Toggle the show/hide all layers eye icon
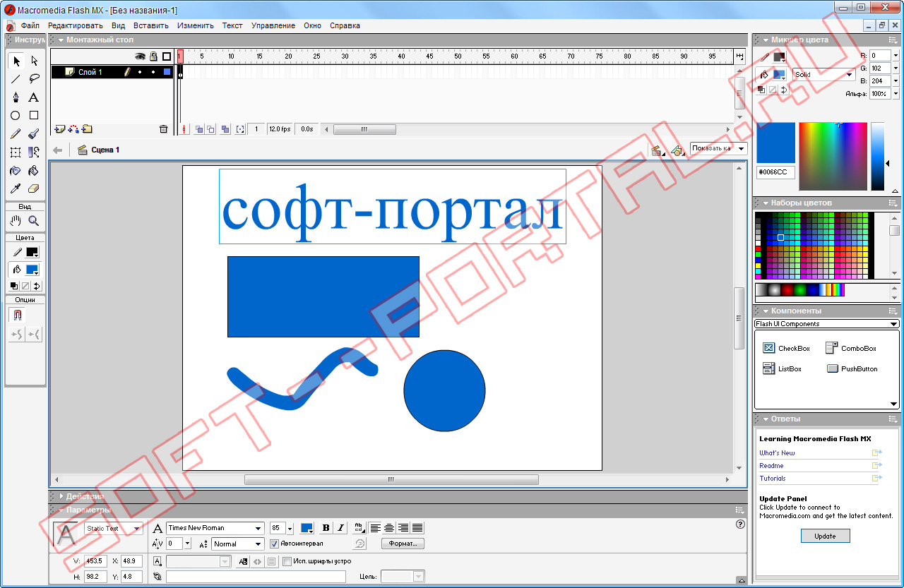Screen dimensions: 904x588 coord(140,56)
